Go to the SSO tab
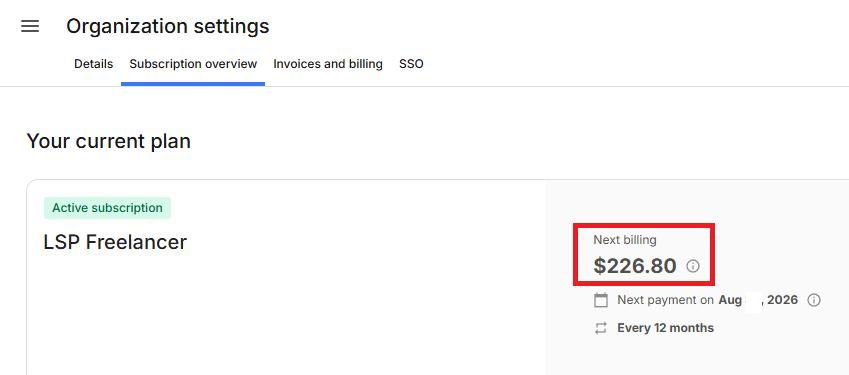This screenshot has width=849, height=375. click(411, 64)
